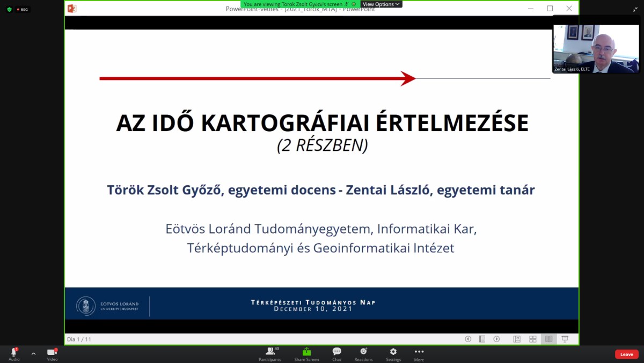Click the authors line 'Török Zsolt Győző'

click(165, 190)
